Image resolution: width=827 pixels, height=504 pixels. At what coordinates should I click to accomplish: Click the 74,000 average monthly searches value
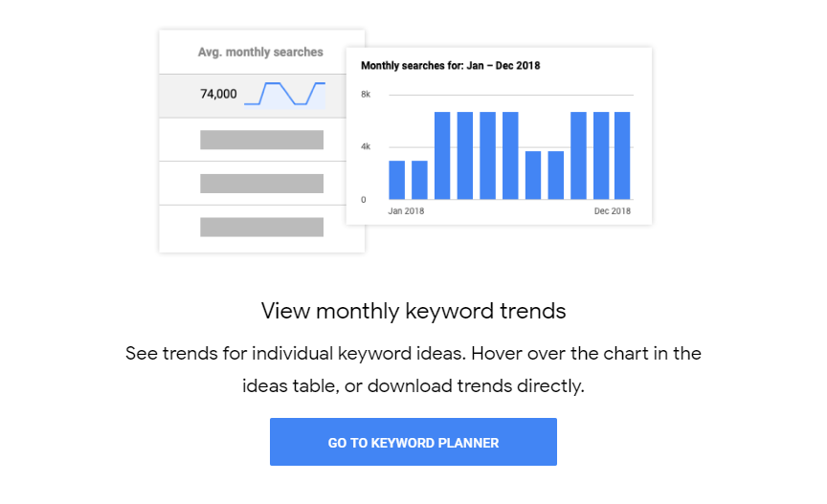218,94
